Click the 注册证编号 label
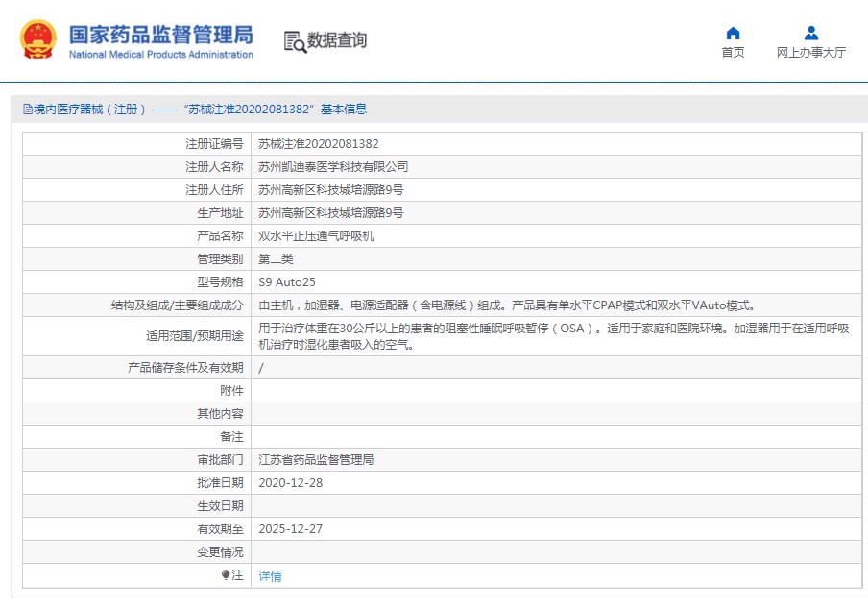 coord(214,144)
